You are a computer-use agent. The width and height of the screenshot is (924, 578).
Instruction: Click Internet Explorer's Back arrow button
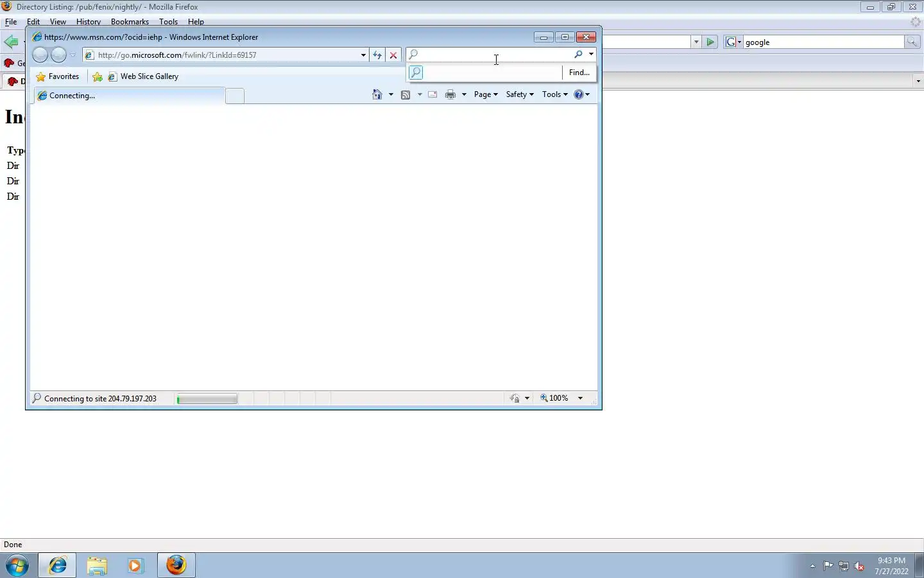click(40, 55)
